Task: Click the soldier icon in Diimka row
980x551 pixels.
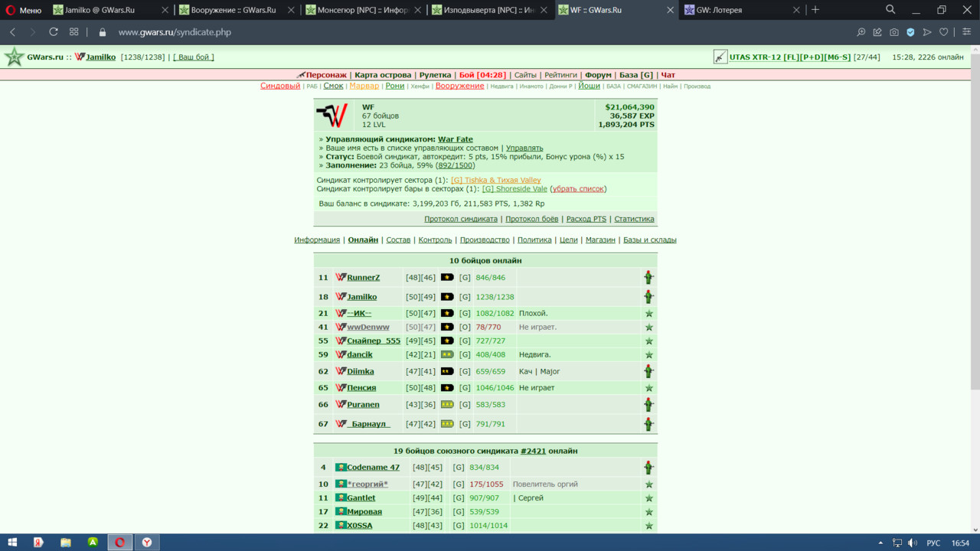Action: [x=648, y=371]
